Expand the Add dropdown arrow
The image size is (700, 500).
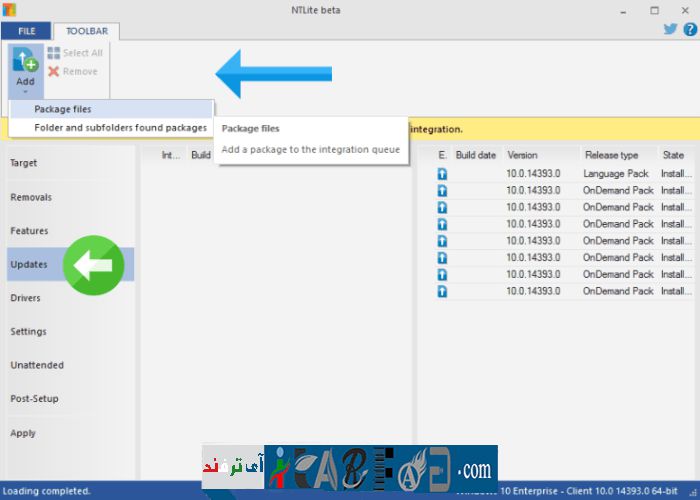click(x=25, y=91)
